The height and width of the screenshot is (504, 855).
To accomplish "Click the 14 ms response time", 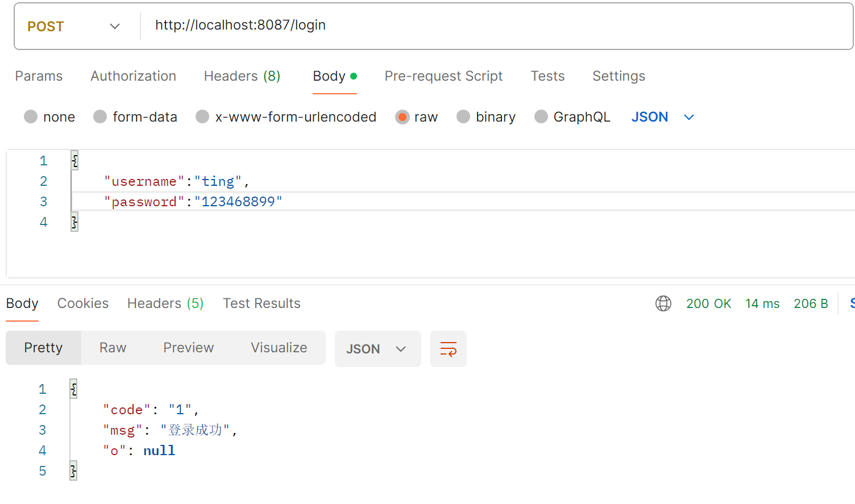I will pos(762,303).
